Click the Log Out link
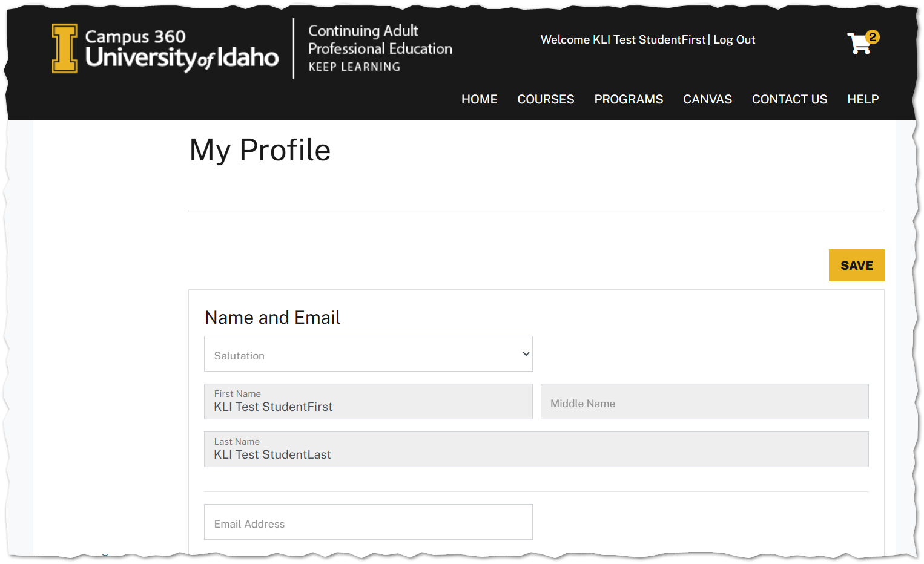924x564 pixels. (734, 39)
